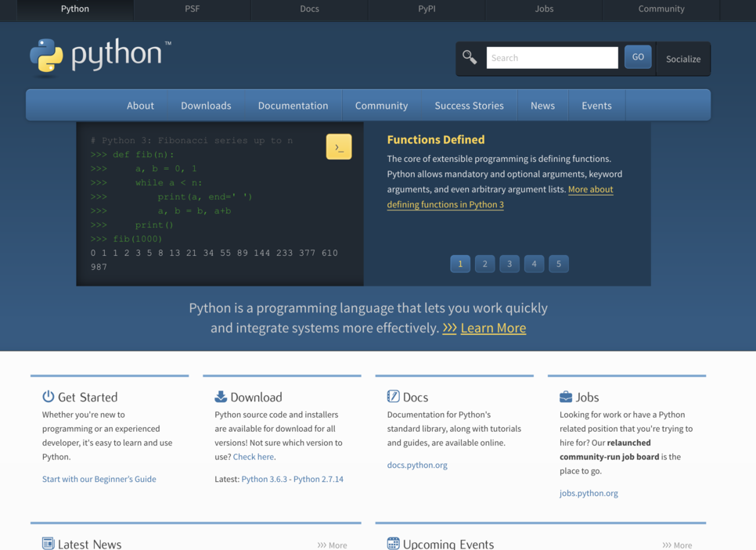Open the Jobs top-bar tab
This screenshot has height=550, width=756.
click(544, 9)
